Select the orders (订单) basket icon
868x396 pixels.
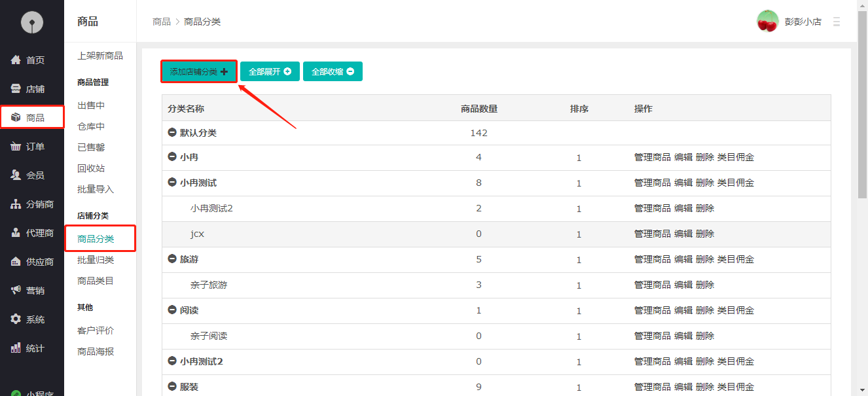tap(16, 147)
